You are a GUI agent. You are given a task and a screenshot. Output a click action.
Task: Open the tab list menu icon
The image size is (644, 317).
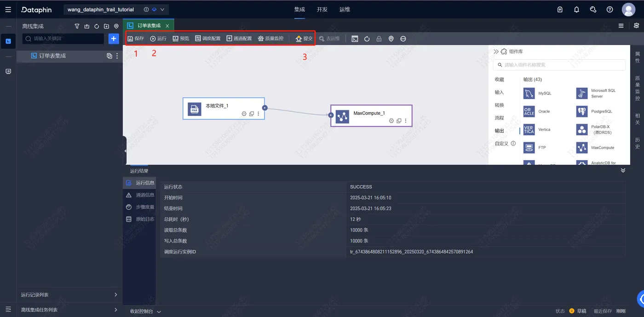tap(621, 26)
